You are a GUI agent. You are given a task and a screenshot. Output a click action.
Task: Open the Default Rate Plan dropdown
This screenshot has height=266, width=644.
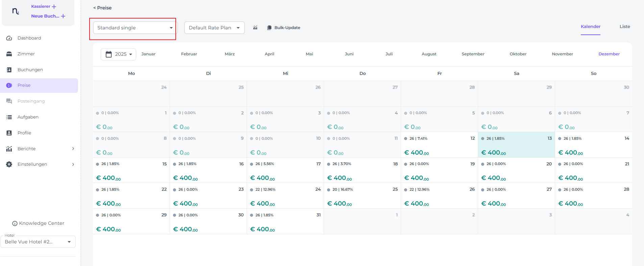(214, 28)
